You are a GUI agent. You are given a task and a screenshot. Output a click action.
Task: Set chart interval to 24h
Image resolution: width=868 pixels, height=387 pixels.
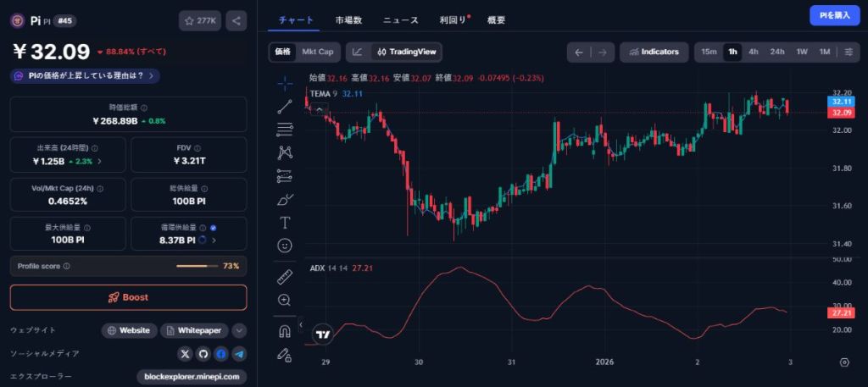coord(777,52)
